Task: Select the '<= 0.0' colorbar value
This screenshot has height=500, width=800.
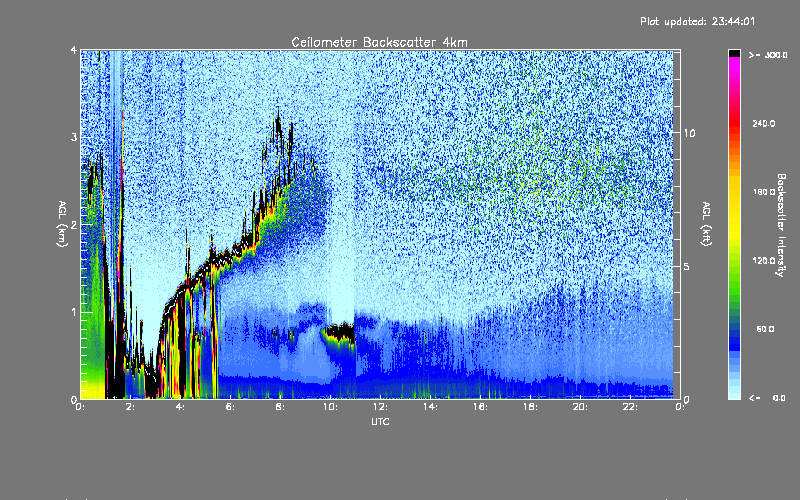Action: click(x=767, y=398)
